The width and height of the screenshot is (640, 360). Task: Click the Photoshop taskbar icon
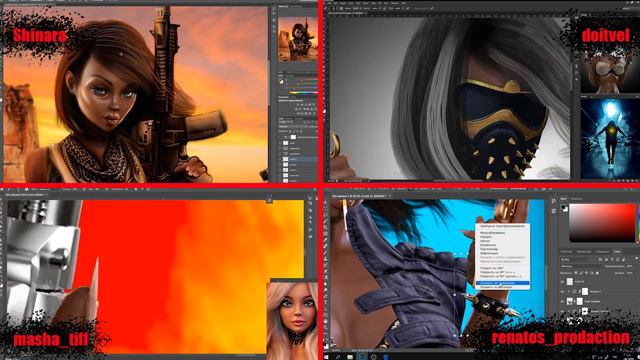coord(362,357)
